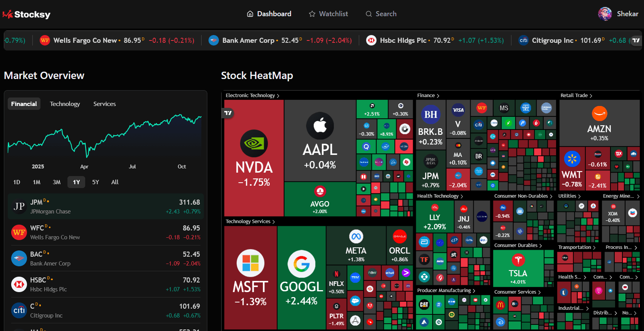Click the TSLA heatmap tile
644x331 pixels.
[x=518, y=269]
